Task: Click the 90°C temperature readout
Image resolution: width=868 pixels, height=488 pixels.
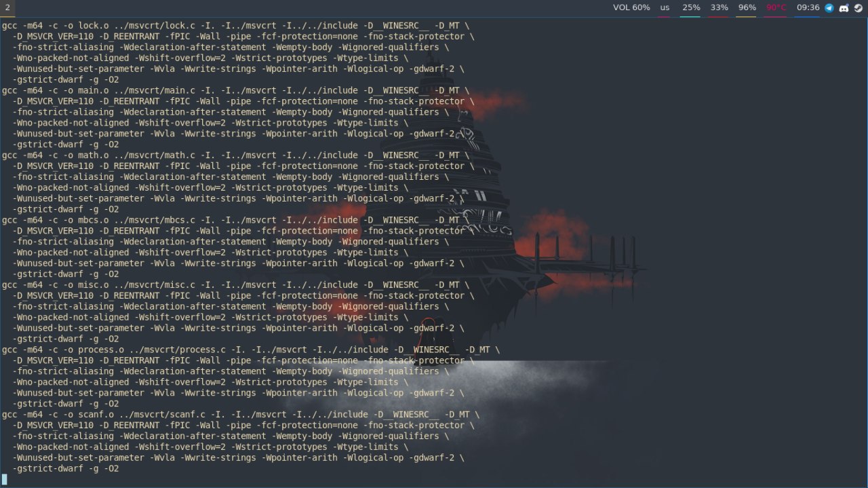Action: [776, 8]
